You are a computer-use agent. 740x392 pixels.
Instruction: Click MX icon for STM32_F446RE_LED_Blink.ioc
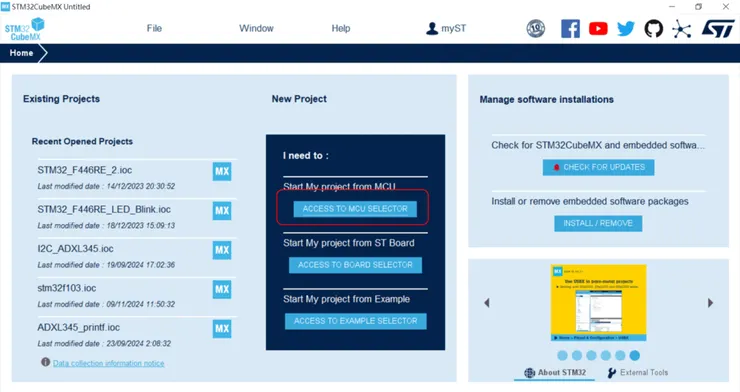(222, 210)
